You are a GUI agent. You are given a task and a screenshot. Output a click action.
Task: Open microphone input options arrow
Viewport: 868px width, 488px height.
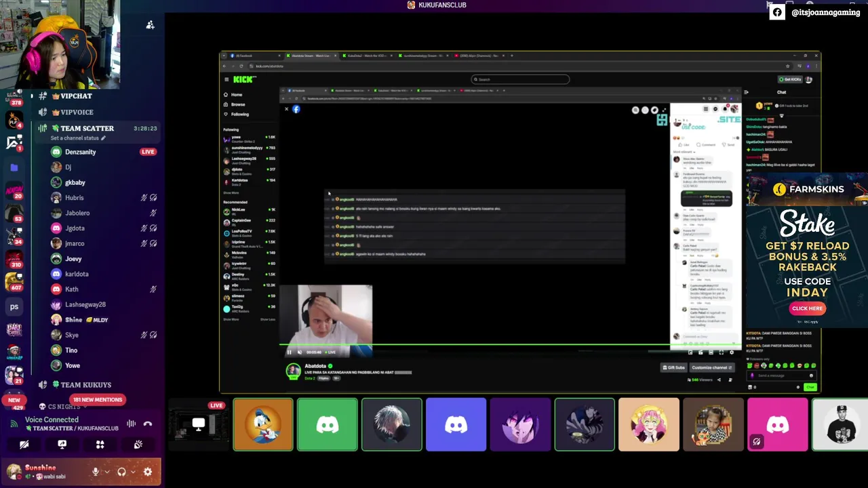tap(107, 472)
